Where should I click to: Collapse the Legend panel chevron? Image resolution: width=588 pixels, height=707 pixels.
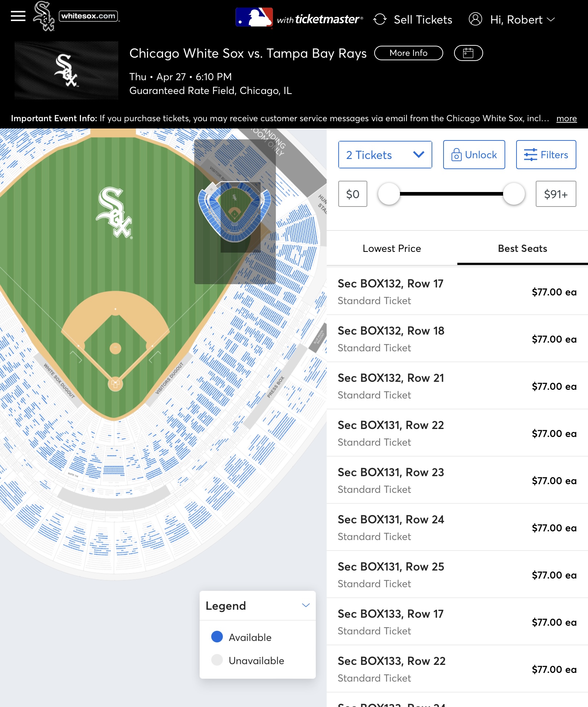(306, 605)
